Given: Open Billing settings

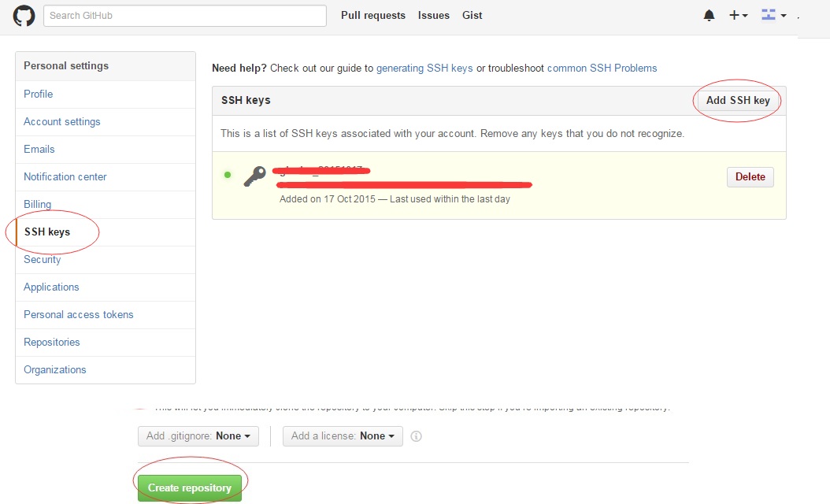Looking at the screenshot, I should 106,204.
